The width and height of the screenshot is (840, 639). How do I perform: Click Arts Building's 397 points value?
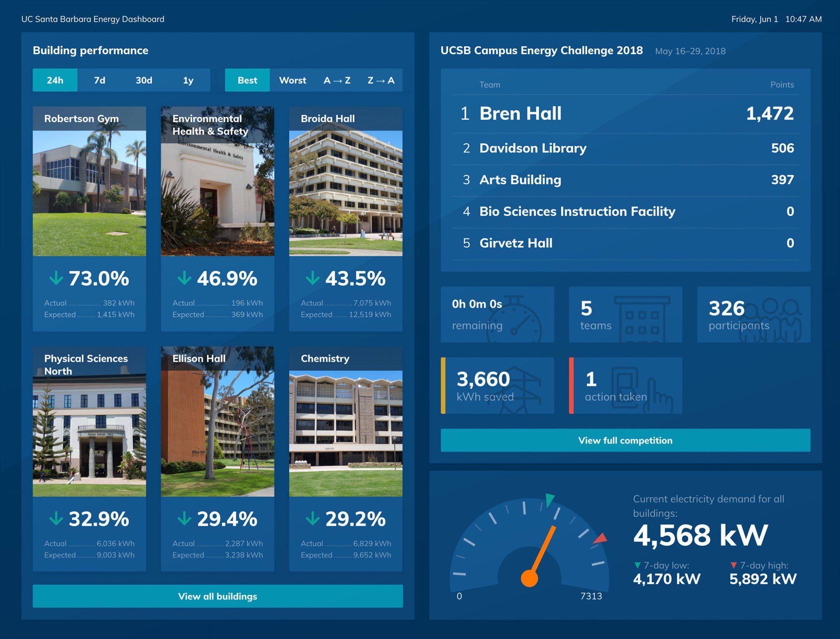pyautogui.click(x=782, y=180)
